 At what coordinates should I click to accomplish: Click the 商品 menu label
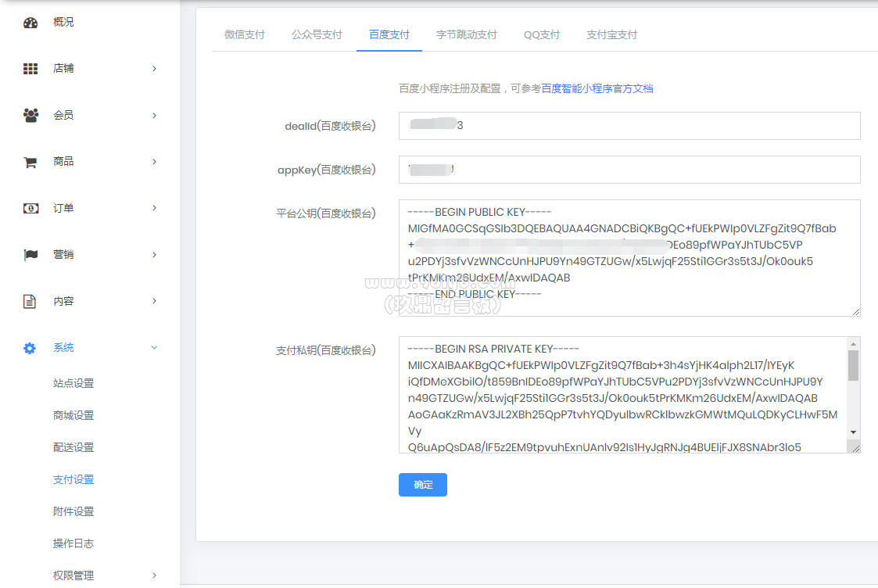tap(63, 162)
